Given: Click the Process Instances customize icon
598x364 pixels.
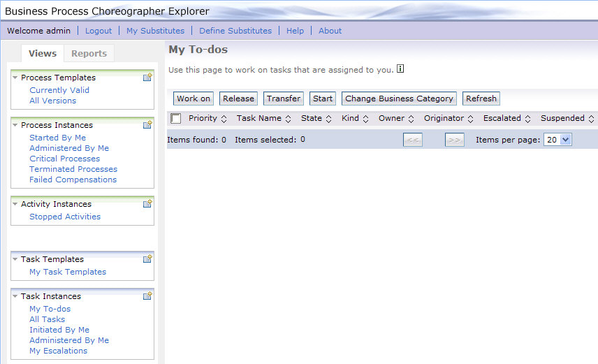Looking at the screenshot, I should pos(147,125).
